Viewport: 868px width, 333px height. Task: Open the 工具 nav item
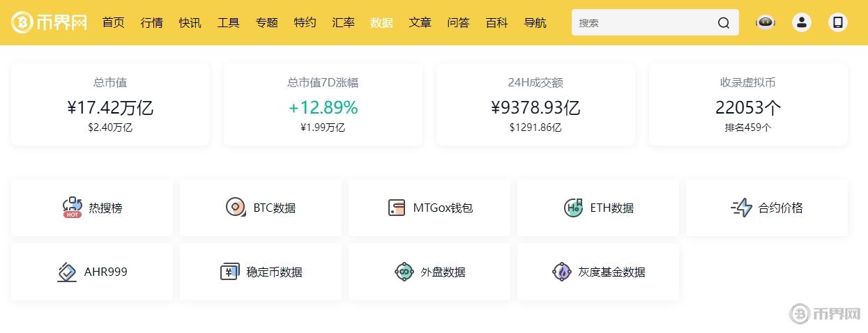point(228,22)
